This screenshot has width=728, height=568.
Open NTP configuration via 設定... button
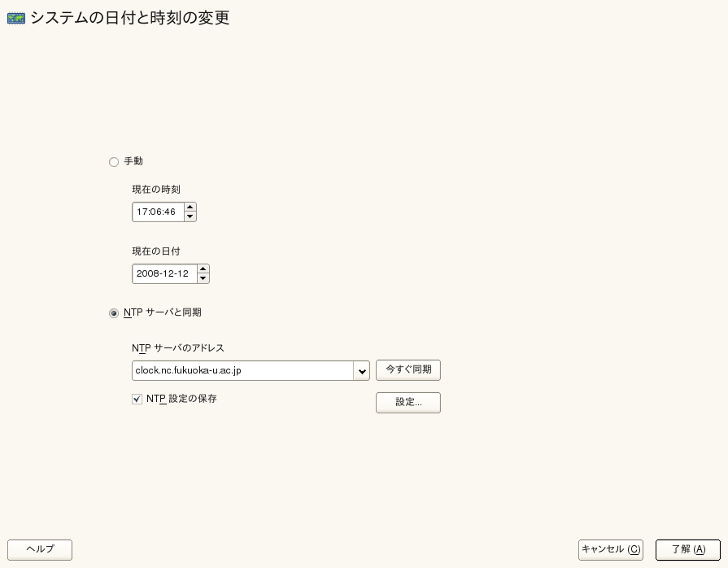(x=408, y=403)
